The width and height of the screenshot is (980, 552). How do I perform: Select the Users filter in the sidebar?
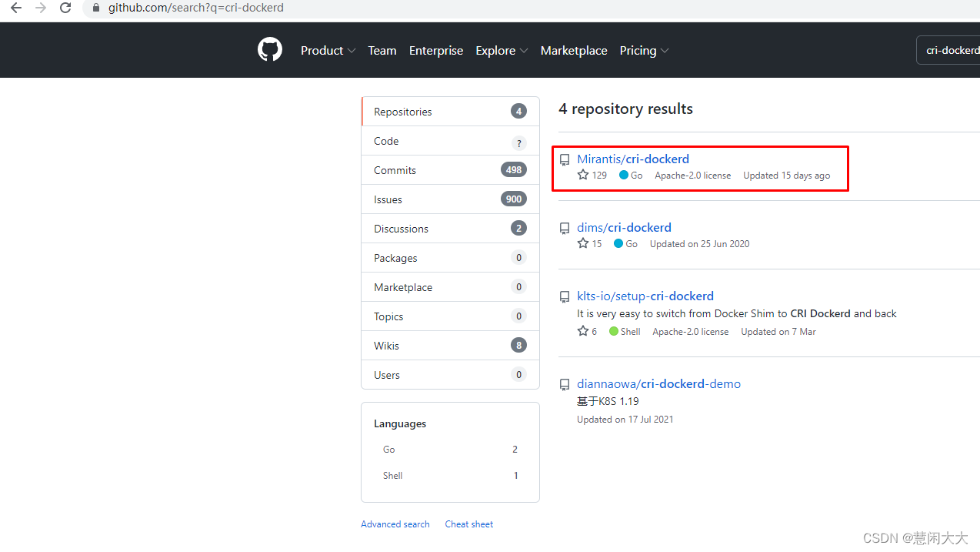pyautogui.click(x=450, y=375)
